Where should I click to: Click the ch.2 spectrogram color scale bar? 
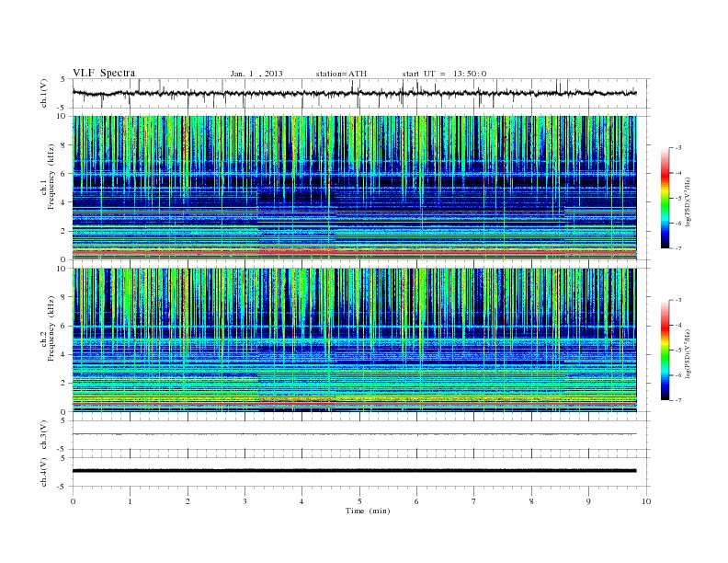coord(665,350)
